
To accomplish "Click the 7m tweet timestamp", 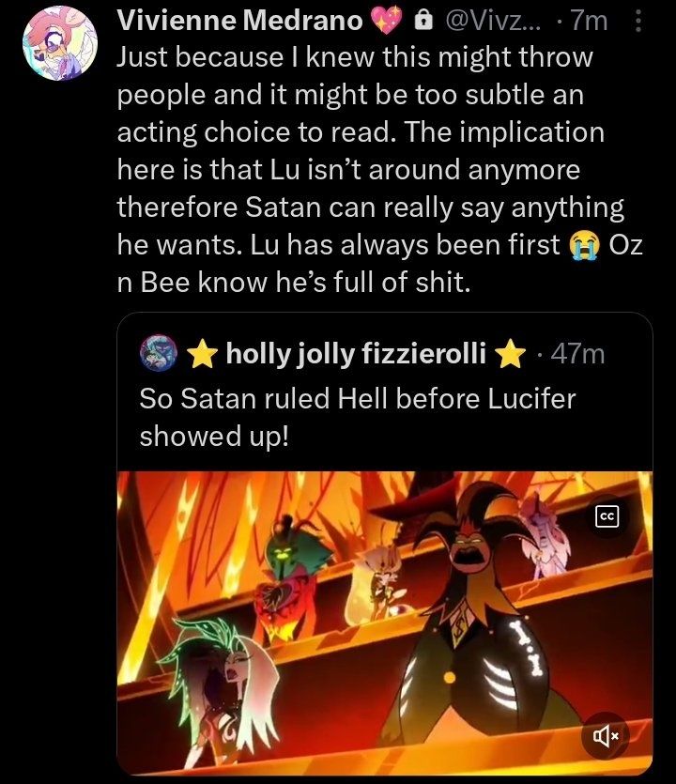I will pos(589,21).
